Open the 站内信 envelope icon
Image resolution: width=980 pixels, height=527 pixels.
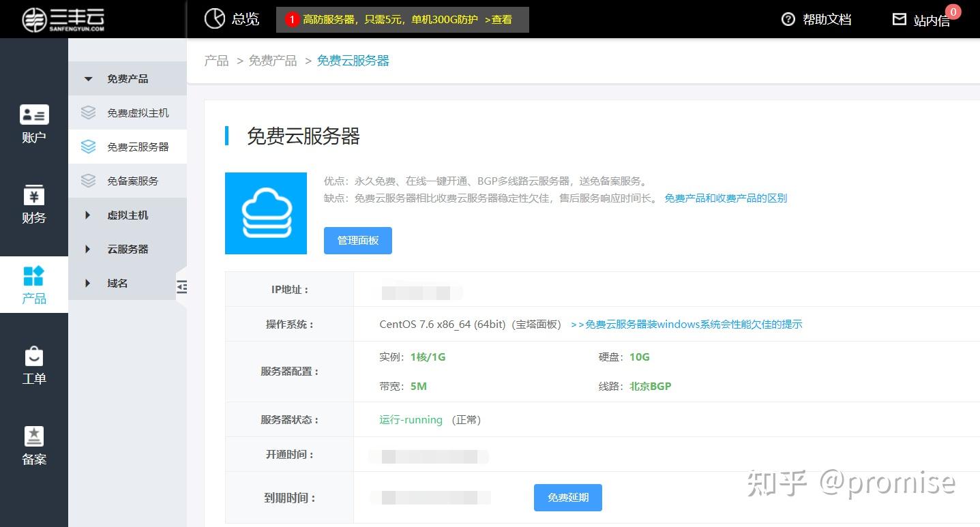point(900,19)
